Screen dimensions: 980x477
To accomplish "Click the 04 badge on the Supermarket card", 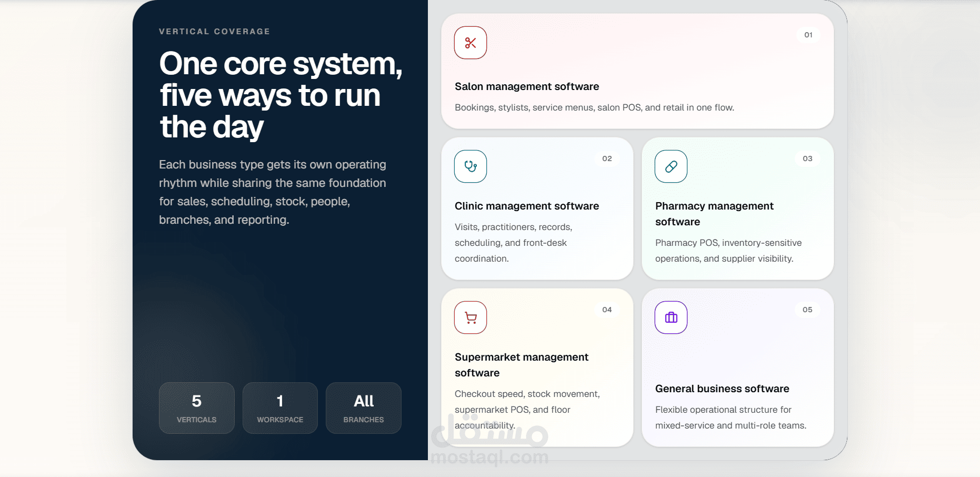I will click(607, 310).
